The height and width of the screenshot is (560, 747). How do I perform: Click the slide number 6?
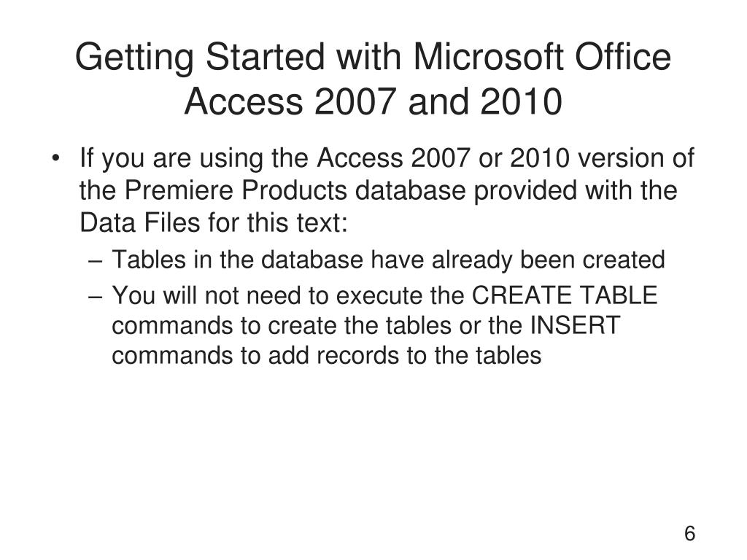(x=689, y=533)
